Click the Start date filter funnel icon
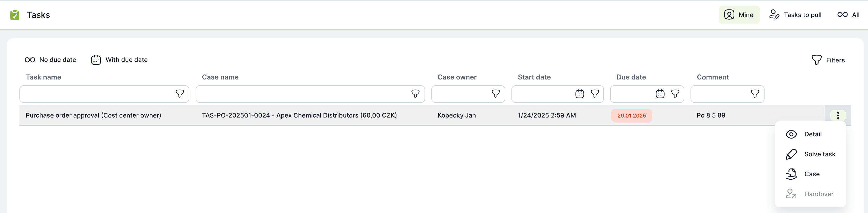 click(595, 94)
